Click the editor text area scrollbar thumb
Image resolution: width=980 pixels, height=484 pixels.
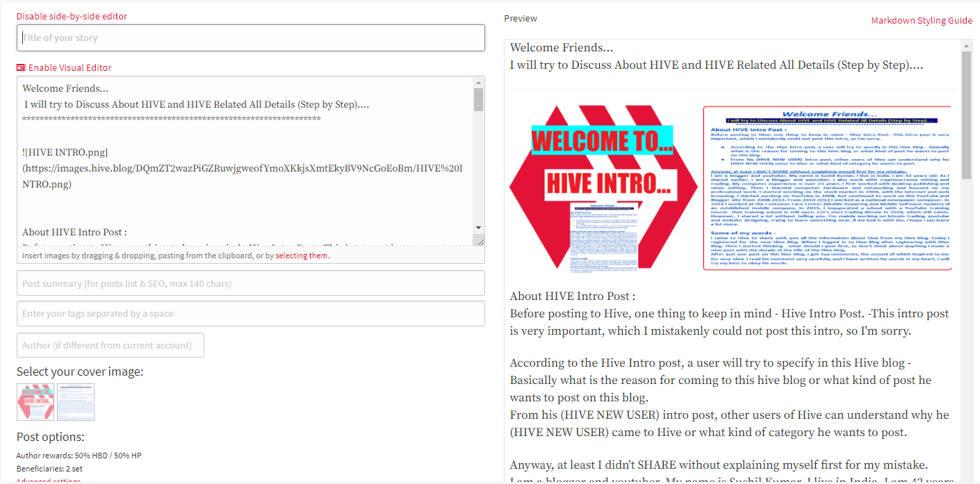[x=478, y=99]
